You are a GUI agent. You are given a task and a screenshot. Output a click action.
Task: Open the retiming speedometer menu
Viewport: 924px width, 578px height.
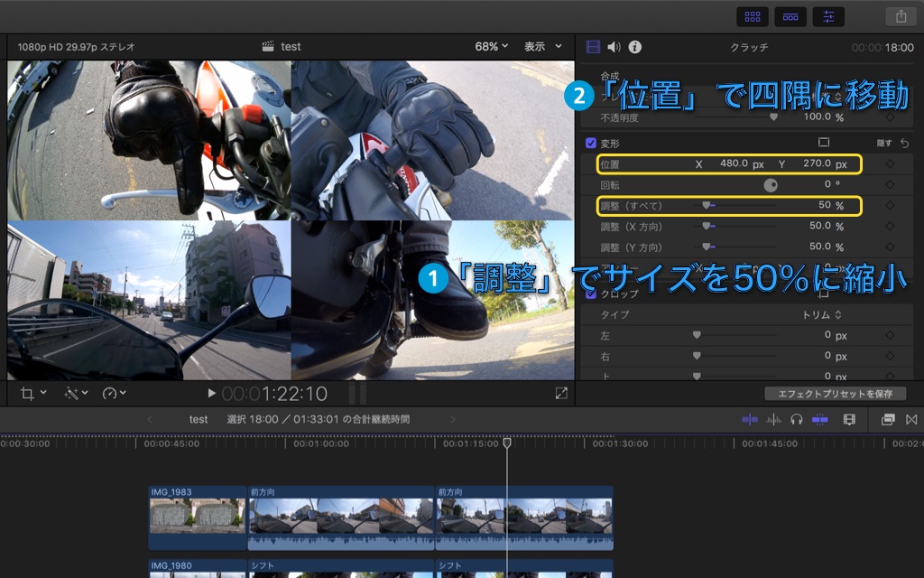(114, 393)
